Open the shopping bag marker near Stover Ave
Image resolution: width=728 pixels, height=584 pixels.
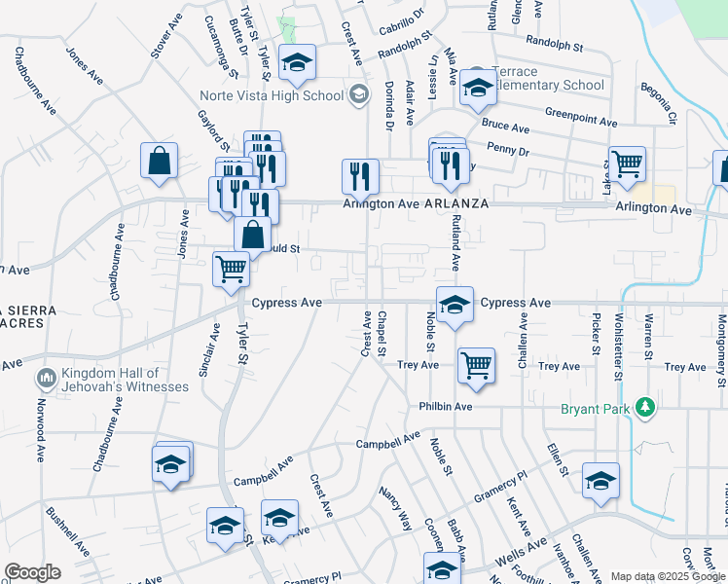pyautogui.click(x=159, y=161)
